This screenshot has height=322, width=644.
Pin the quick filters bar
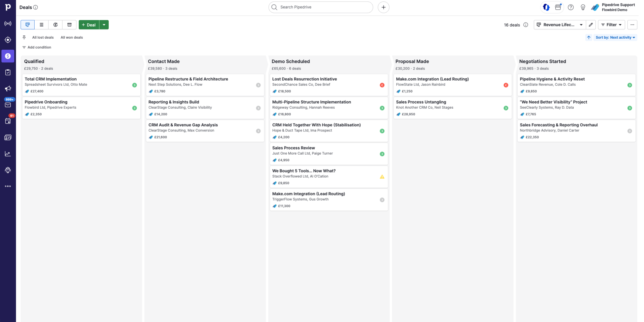(x=24, y=37)
